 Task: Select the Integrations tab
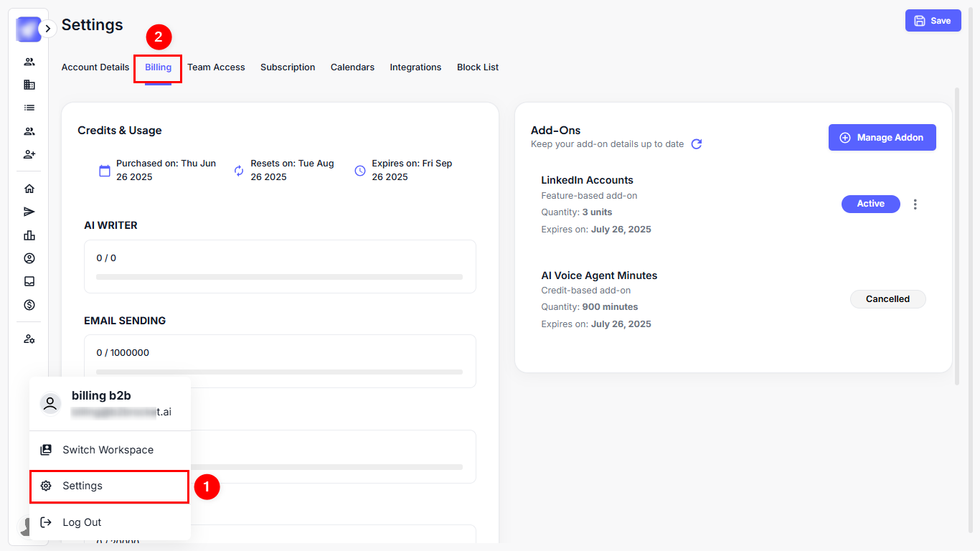coord(415,67)
